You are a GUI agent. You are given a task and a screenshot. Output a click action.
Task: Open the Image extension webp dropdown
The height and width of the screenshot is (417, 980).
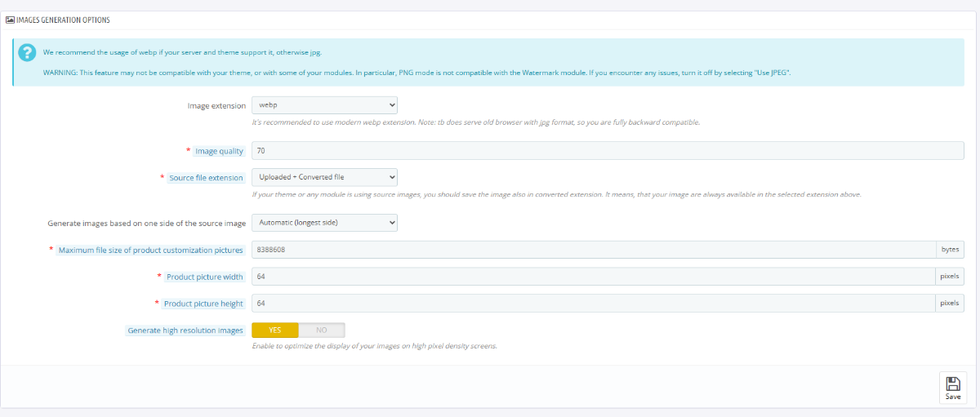point(324,105)
